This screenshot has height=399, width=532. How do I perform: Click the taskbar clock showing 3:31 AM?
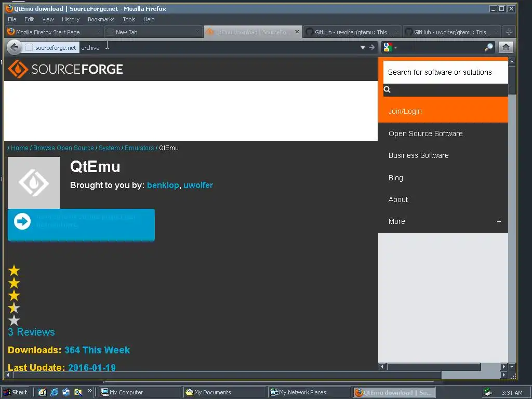click(512, 393)
